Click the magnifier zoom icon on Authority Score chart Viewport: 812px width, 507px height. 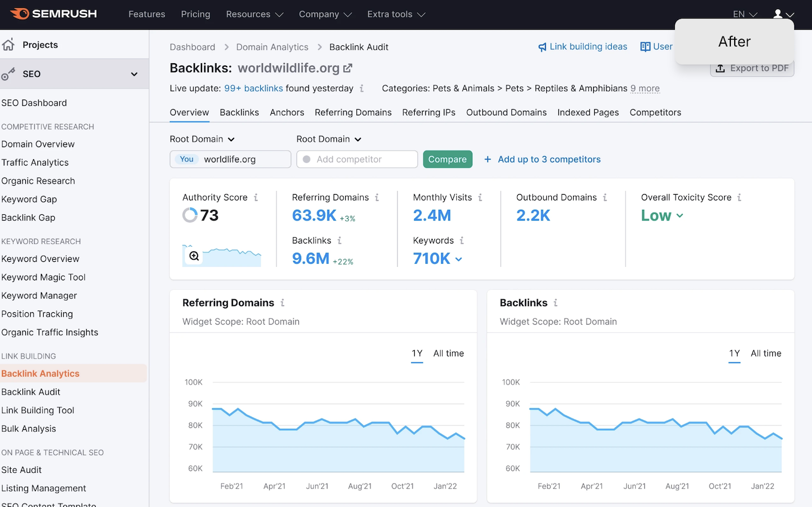pyautogui.click(x=194, y=256)
